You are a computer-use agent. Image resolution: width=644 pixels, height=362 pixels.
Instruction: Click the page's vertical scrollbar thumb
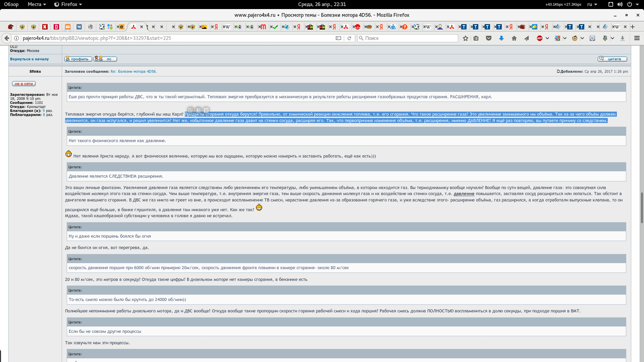tap(642, 208)
